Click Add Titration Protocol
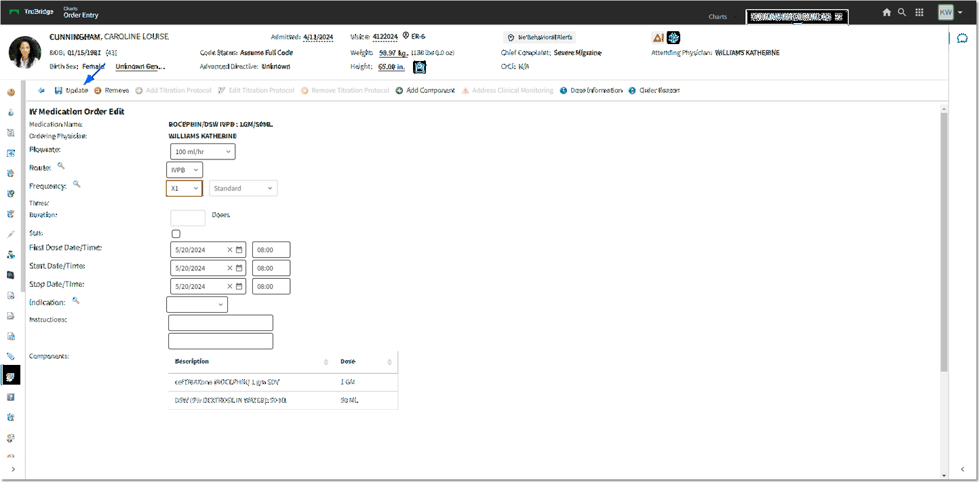This screenshot has height=483, width=980. (174, 90)
